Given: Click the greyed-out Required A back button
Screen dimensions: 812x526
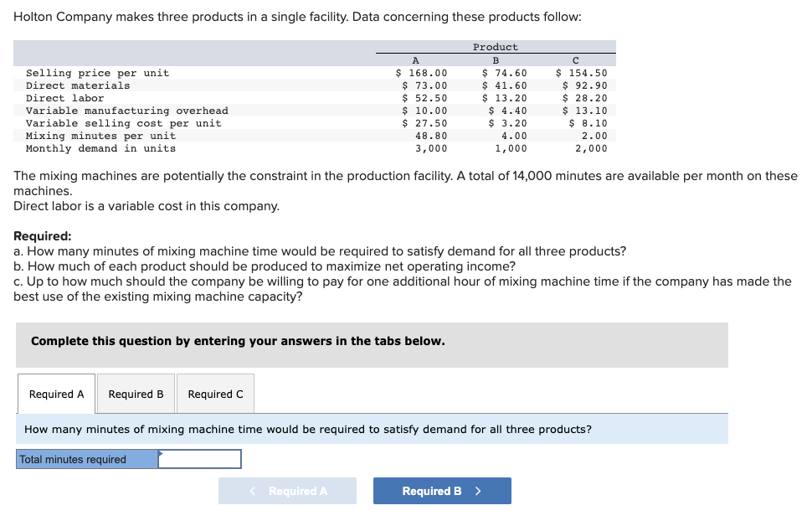Looking at the screenshot, I should 287,491.
